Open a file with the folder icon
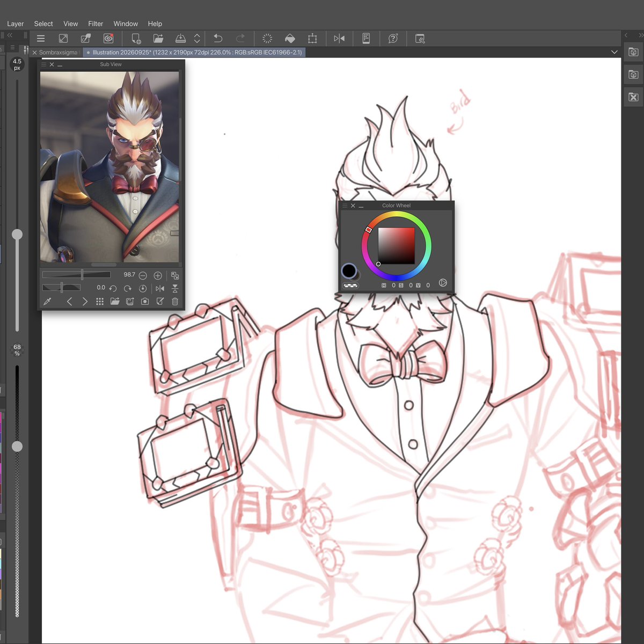The height and width of the screenshot is (644, 644). (x=158, y=39)
